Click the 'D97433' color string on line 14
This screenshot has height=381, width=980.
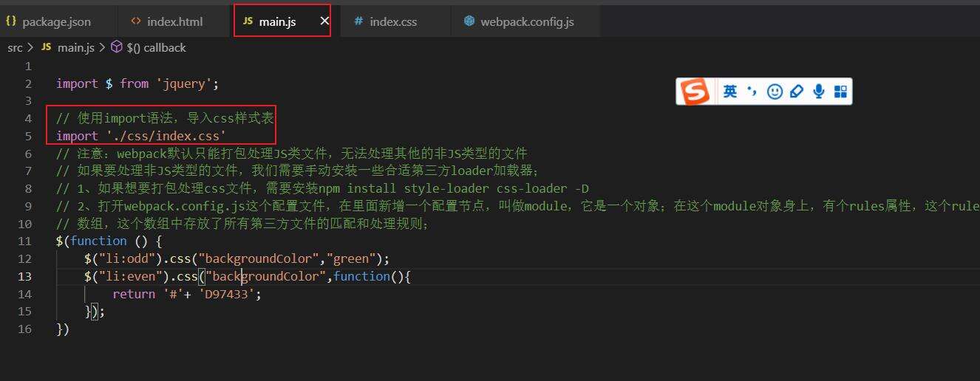[228, 294]
